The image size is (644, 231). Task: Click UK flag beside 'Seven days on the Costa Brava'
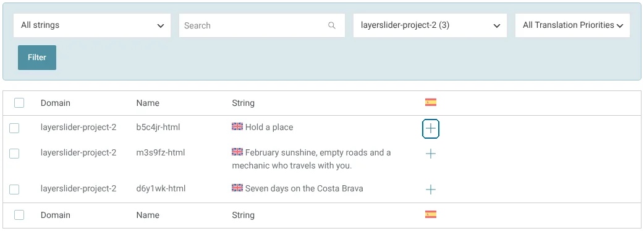[237, 188]
